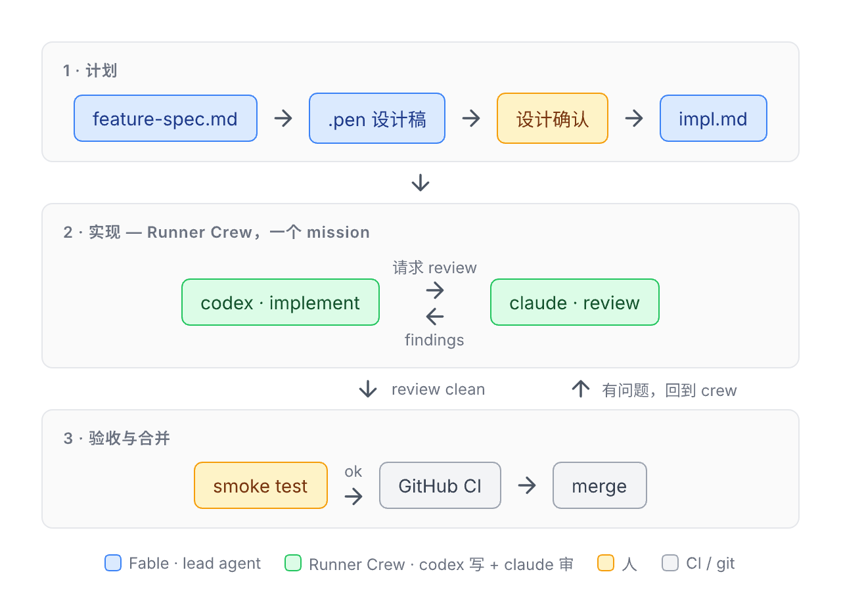
Task: Click right arrow under '请求 review'
Action: (435, 290)
